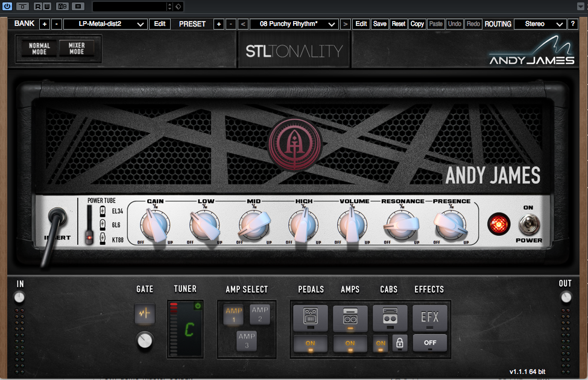Open the pedals section icon
The image size is (588, 380).
click(310, 318)
